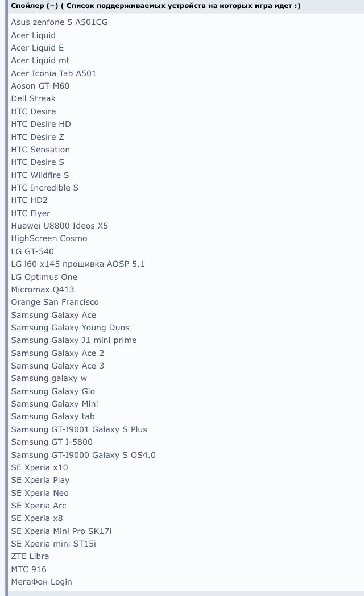Screen dimensions: 364x596
Task: Click the HTC Desire HD entry
Action: pyautogui.click(x=41, y=124)
